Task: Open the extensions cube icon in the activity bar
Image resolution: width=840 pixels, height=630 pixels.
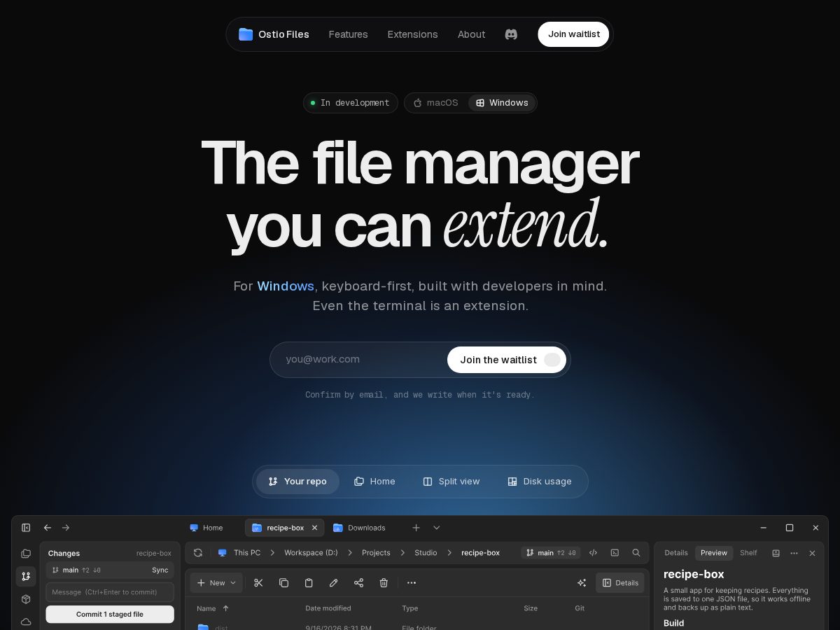Action: pos(26,599)
